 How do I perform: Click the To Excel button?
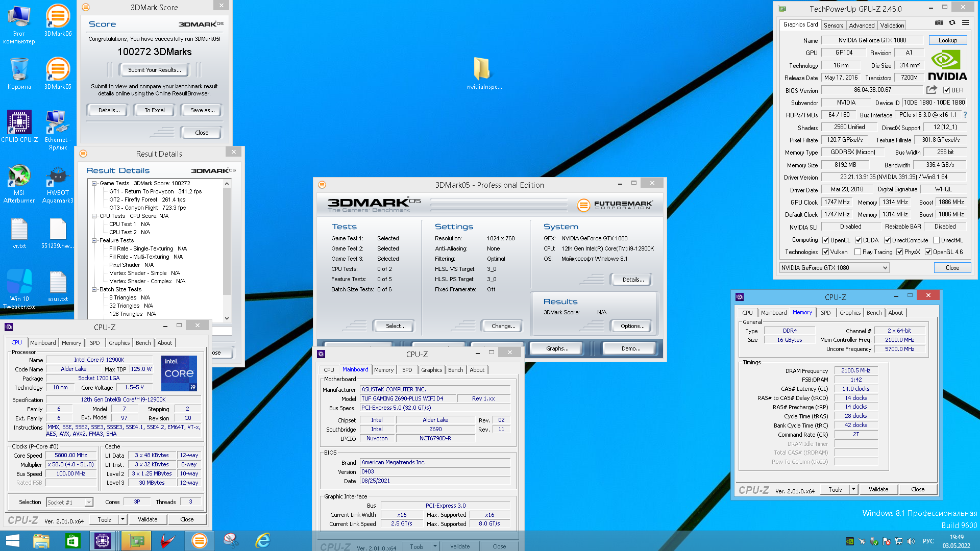pyautogui.click(x=154, y=110)
